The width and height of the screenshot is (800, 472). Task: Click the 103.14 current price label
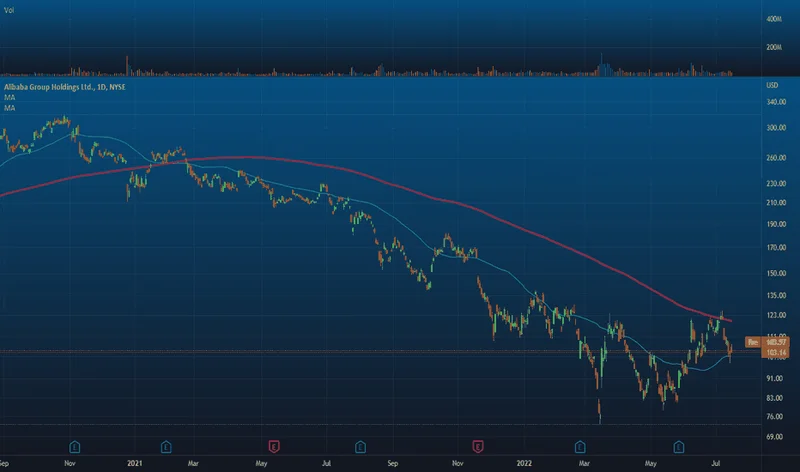pos(755,354)
